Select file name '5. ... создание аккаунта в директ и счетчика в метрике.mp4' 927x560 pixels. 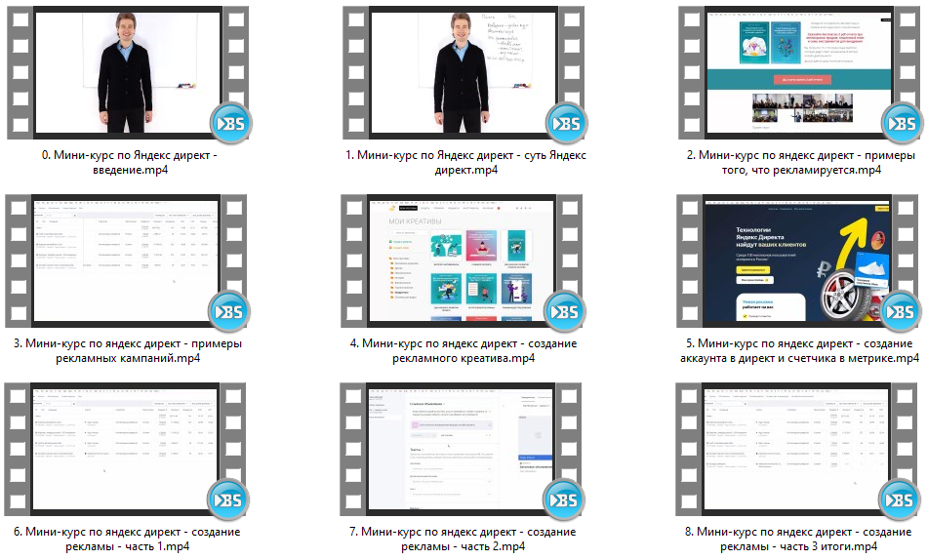pyautogui.click(x=799, y=350)
